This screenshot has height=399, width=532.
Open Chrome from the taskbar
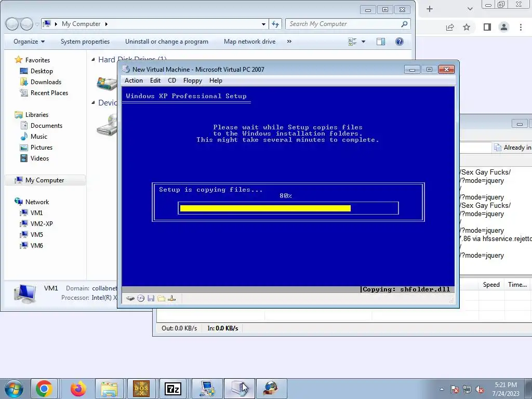coord(44,389)
